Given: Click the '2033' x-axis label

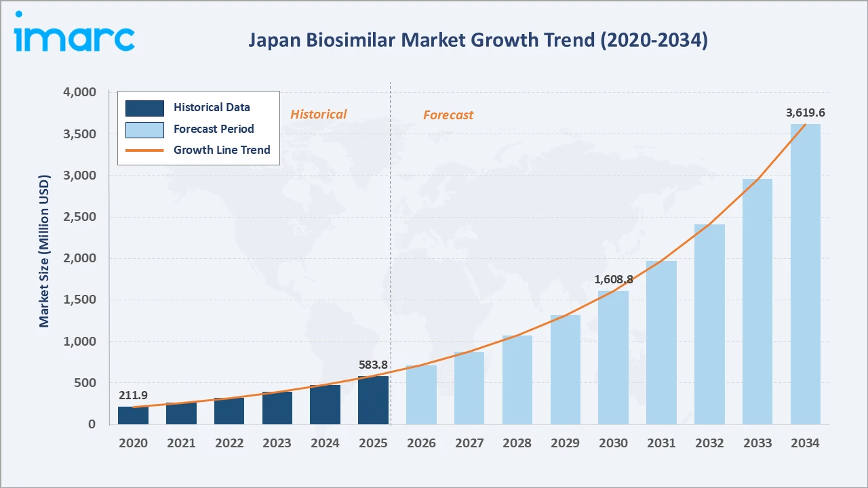Looking at the screenshot, I should (757, 443).
